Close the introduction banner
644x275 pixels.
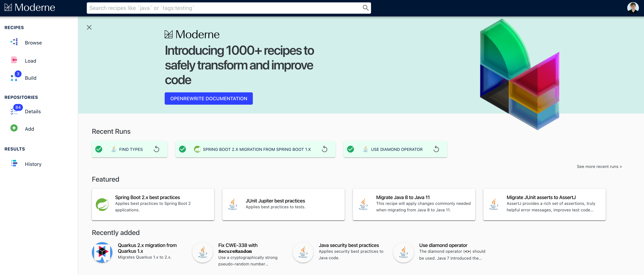click(89, 27)
